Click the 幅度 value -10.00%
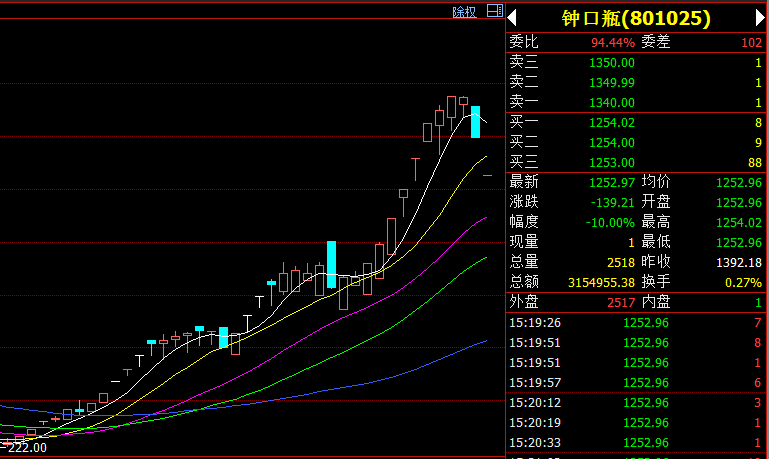The width and height of the screenshot is (769, 459). click(x=610, y=223)
